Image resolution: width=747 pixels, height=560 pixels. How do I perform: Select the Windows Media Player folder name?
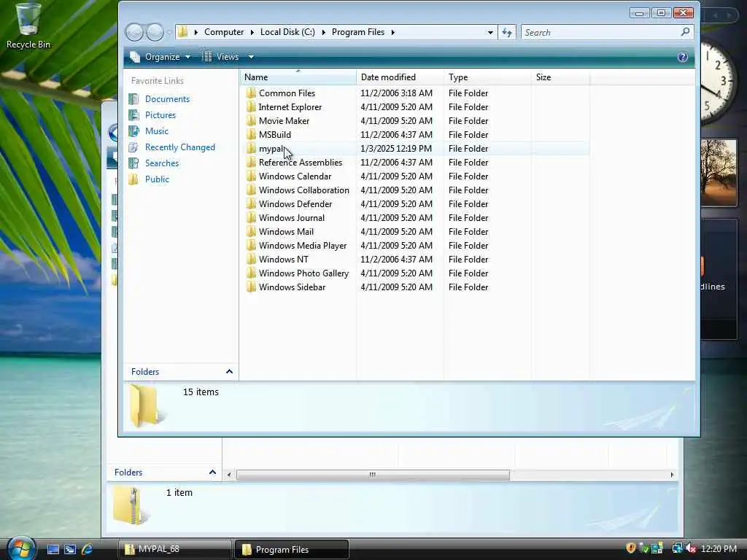click(303, 246)
